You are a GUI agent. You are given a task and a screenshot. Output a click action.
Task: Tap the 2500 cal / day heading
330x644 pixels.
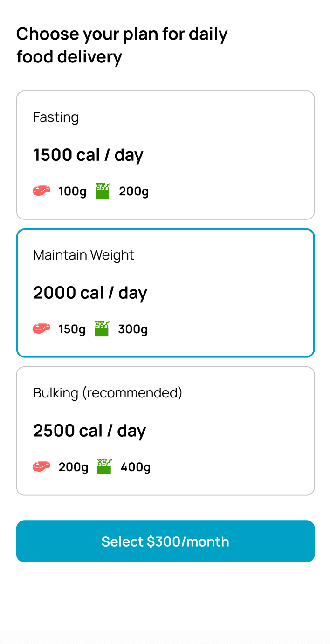pyautogui.click(x=89, y=431)
